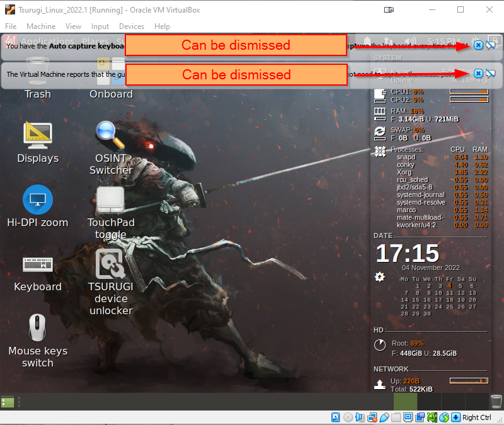Switch to the active green workspace
The width and height of the screenshot is (504, 425).
tap(405, 402)
